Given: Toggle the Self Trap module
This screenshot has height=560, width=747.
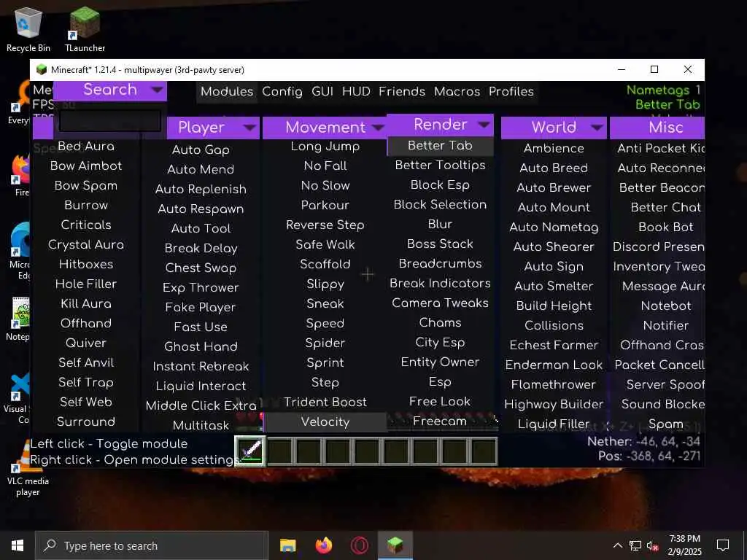Looking at the screenshot, I should (86, 382).
